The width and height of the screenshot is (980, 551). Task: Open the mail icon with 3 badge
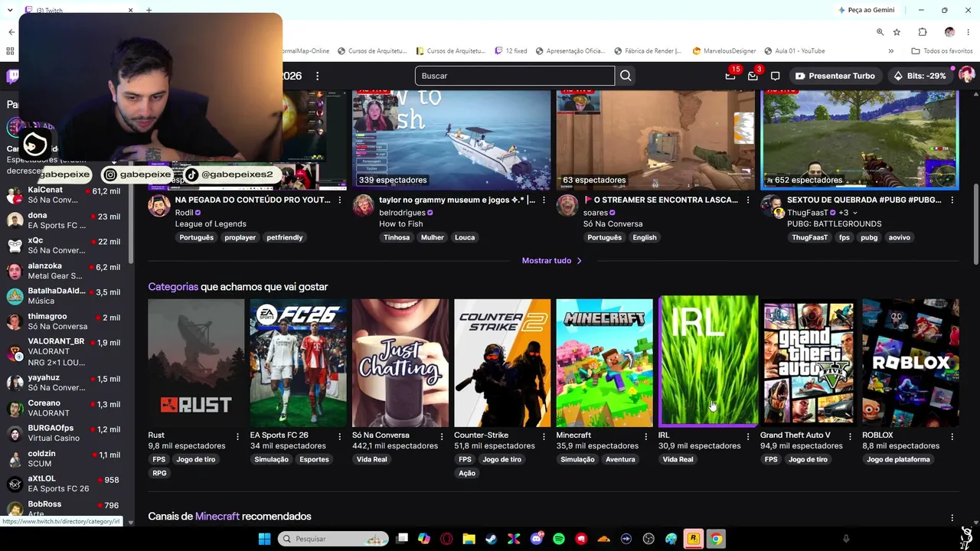[753, 75]
